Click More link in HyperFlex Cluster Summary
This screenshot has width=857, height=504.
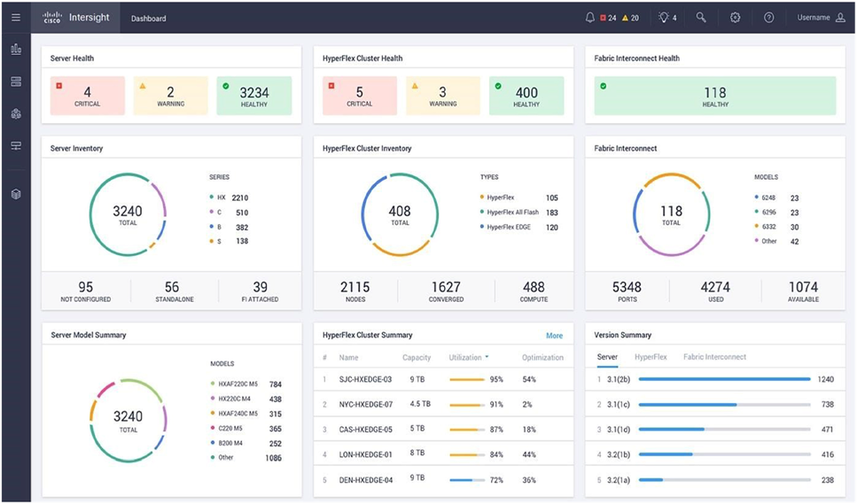pos(554,336)
